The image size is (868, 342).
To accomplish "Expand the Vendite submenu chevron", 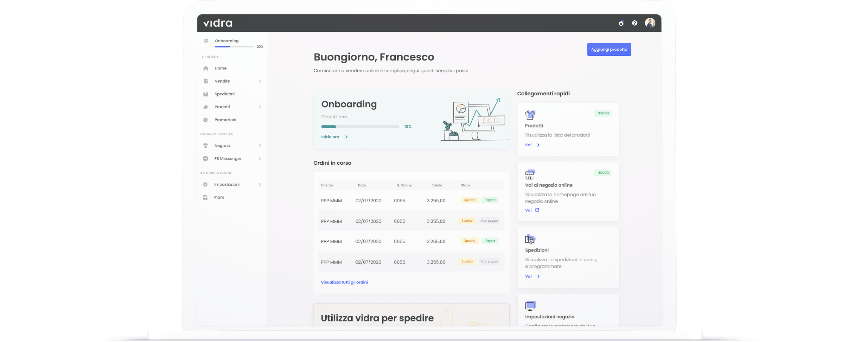I will [x=260, y=81].
